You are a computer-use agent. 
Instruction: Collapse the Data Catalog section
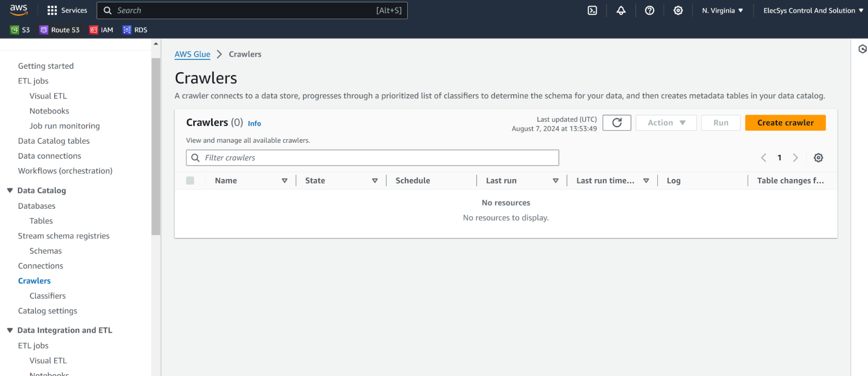[10, 190]
